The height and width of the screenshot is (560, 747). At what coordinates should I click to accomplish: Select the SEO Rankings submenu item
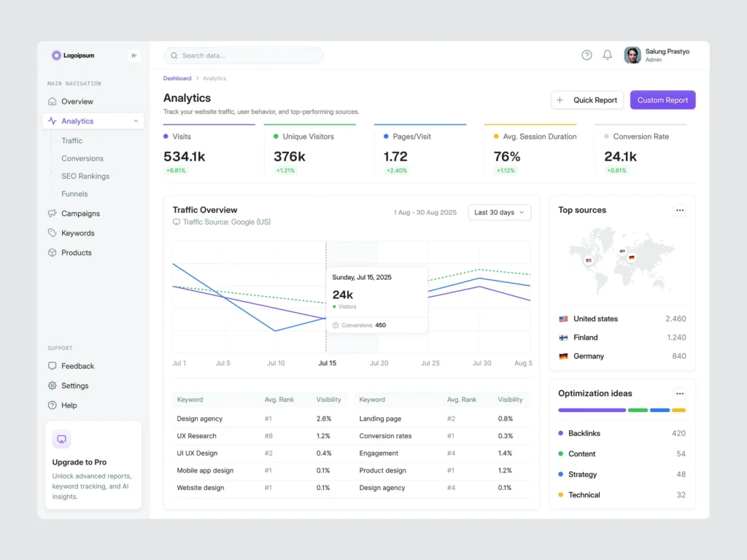coord(85,176)
